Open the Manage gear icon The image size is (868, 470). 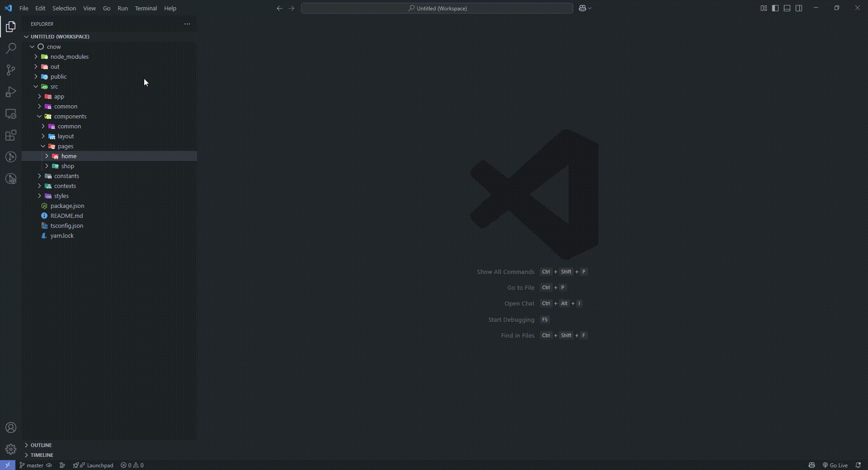11,449
